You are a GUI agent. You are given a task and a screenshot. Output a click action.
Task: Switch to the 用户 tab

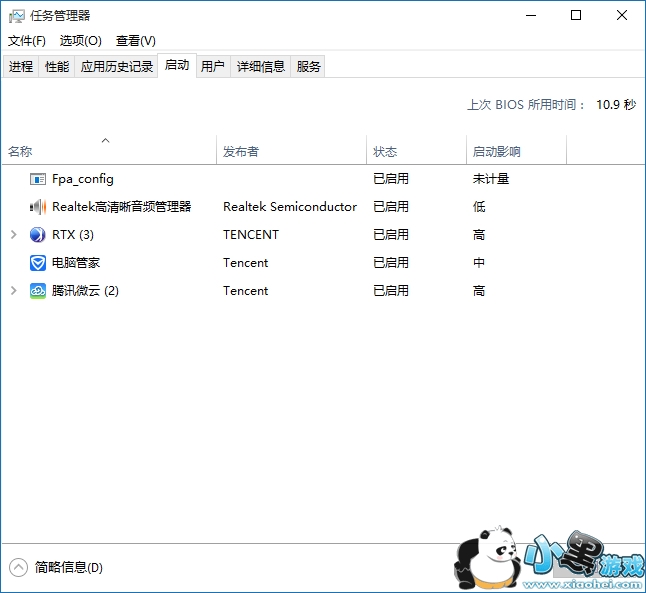click(213, 66)
